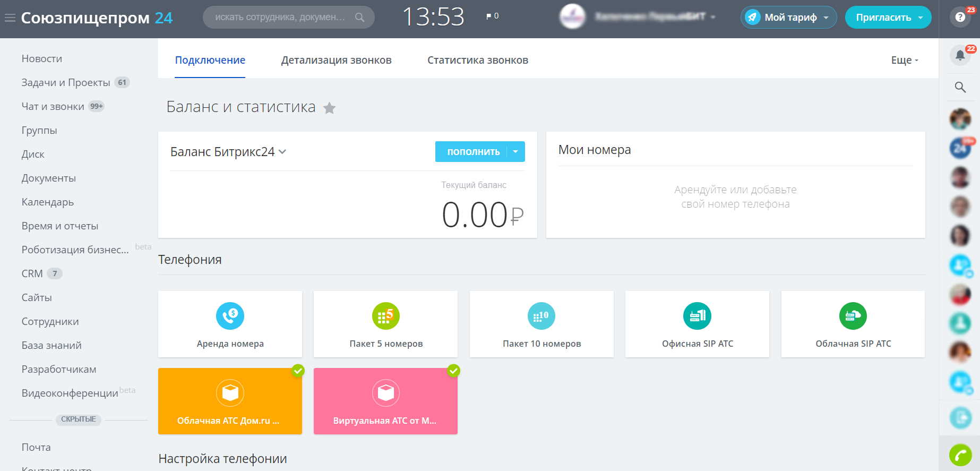This screenshot has width=980, height=471.
Task: Toggle the hamburger menu to collapse sidebar
Action: (x=10, y=18)
